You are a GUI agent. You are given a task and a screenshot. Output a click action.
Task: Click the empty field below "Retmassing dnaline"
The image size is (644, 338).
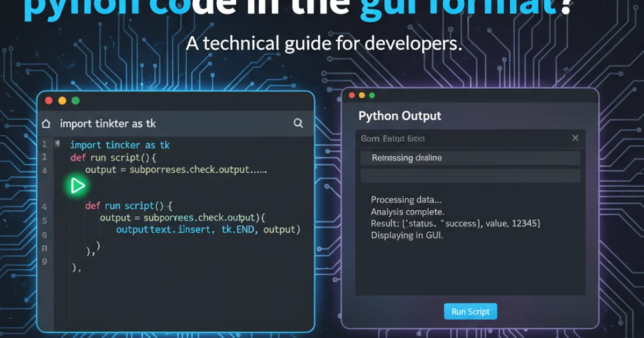coord(470,176)
